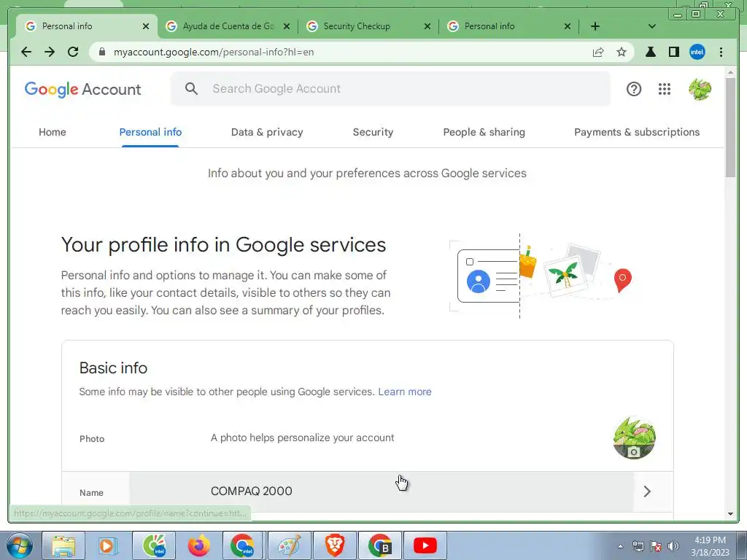Screen dimensions: 747x560
Task: Click the Google Account logo
Action: click(83, 89)
